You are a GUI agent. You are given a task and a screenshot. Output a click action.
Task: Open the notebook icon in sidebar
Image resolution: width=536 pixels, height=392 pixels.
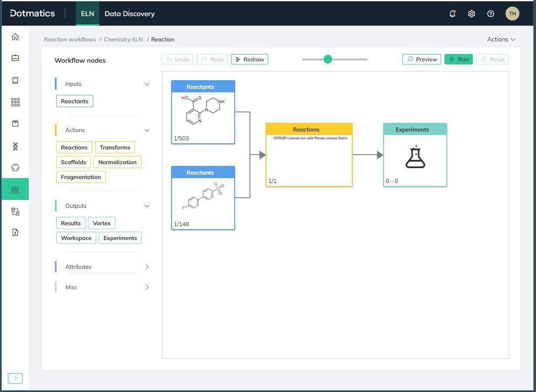point(15,80)
